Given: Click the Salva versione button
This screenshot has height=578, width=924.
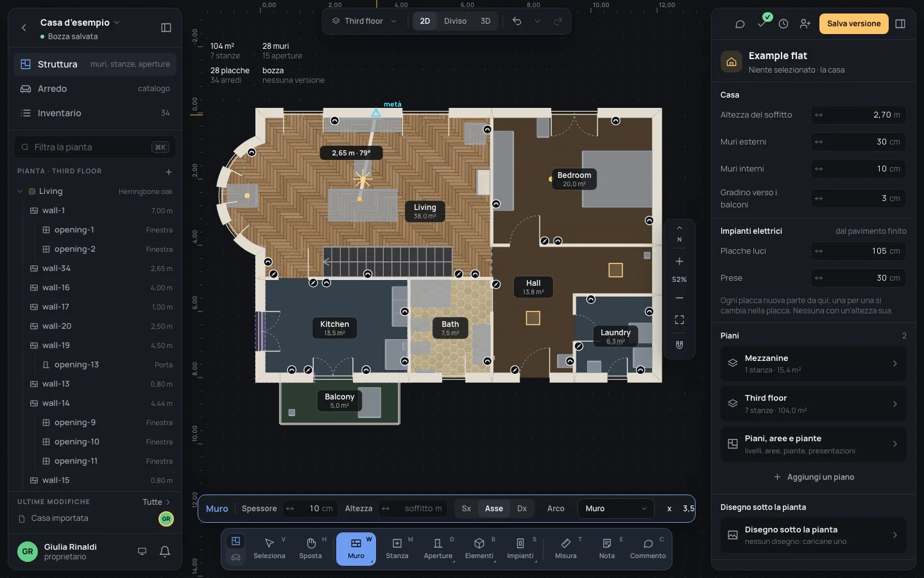Looking at the screenshot, I should tap(853, 24).
